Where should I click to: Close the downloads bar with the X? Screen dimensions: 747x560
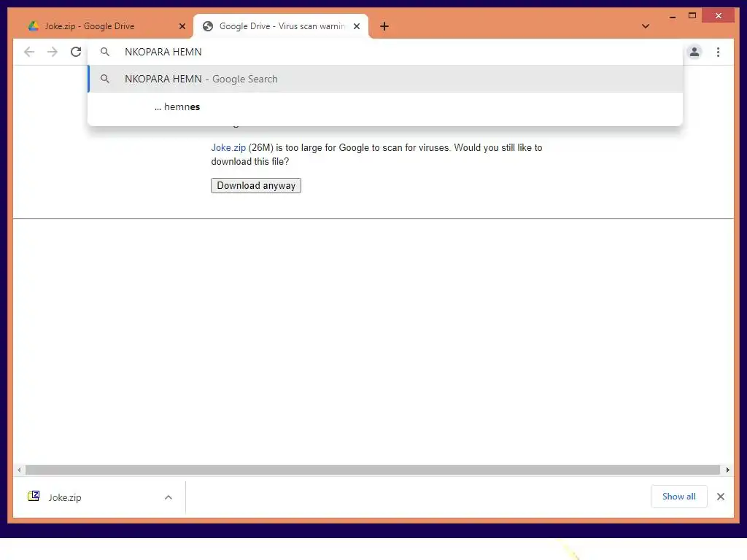click(x=720, y=497)
